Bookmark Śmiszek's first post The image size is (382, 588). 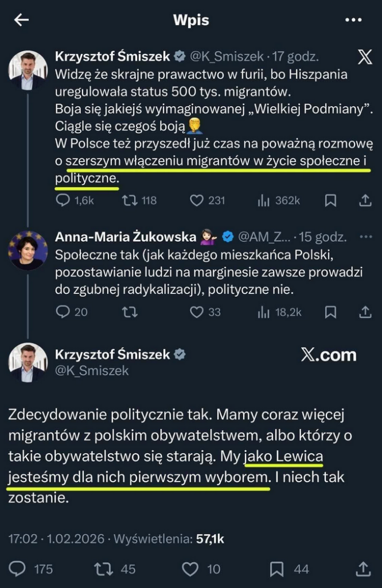[x=331, y=200]
